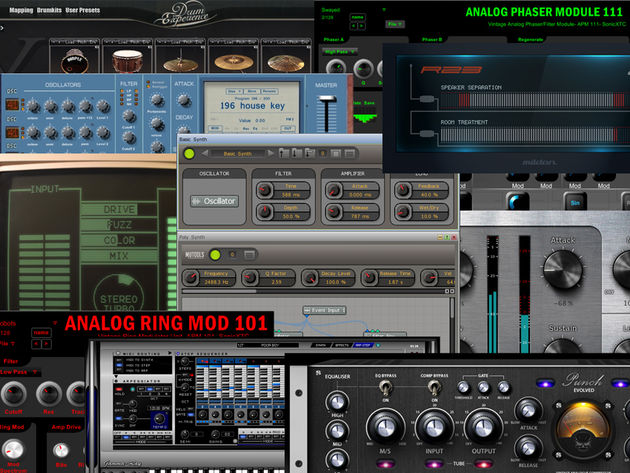Open User Presets in Drum Experience
This screenshot has width=630, height=473.
(82, 10)
